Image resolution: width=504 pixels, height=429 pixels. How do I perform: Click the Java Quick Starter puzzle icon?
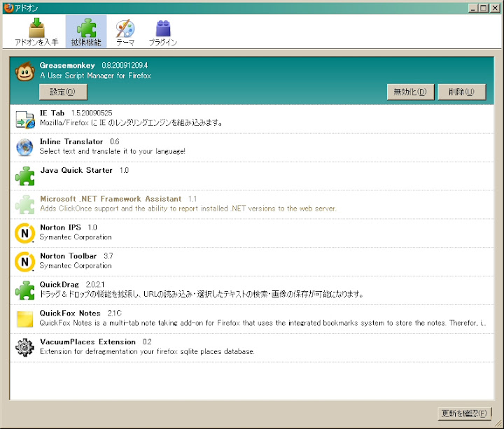tap(24, 176)
